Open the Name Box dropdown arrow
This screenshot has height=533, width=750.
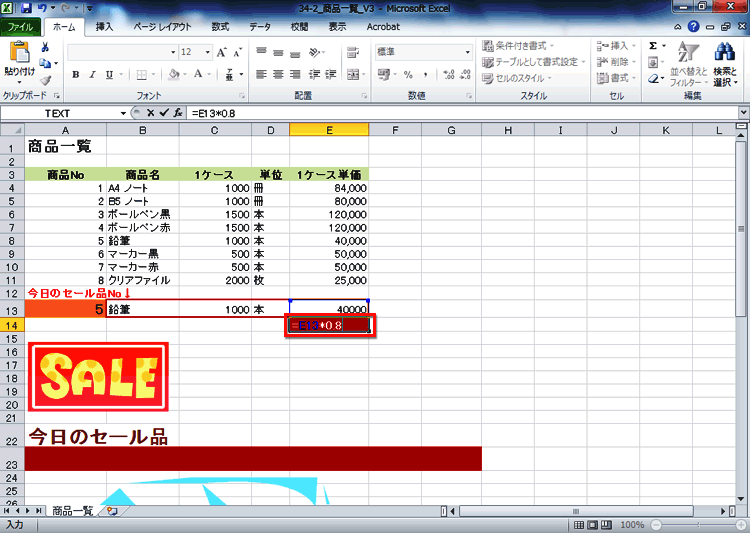[123, 113]
